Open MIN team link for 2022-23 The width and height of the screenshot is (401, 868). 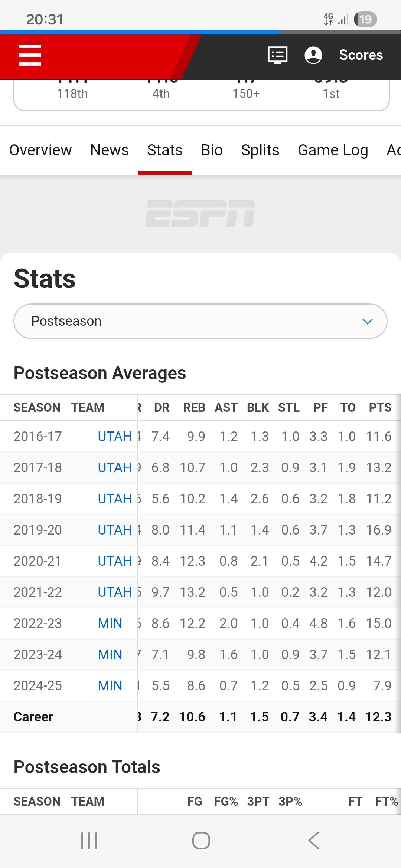tap(110, 624)
